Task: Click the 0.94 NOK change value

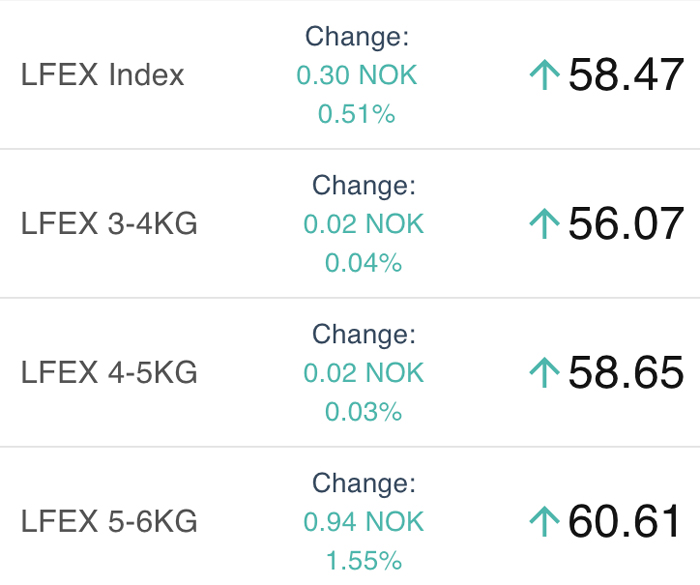Action: coord(363,522)
